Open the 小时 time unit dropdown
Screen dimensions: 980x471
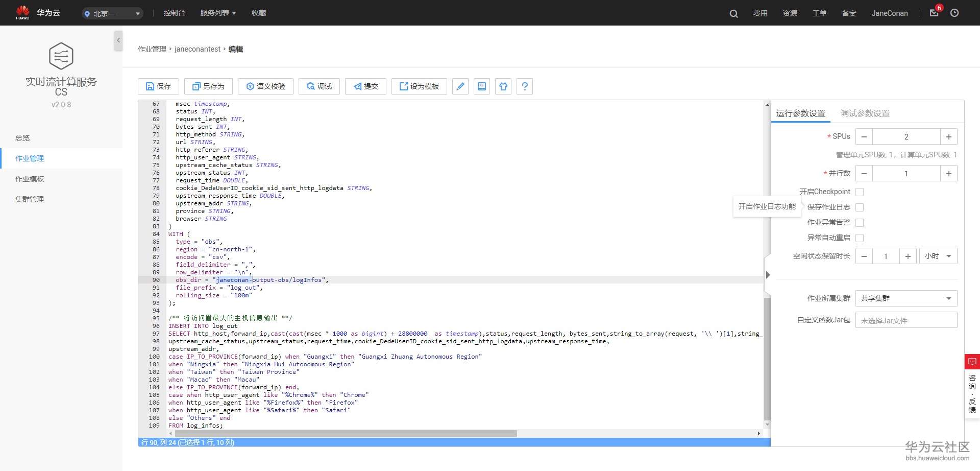click(x=938, y=256)
